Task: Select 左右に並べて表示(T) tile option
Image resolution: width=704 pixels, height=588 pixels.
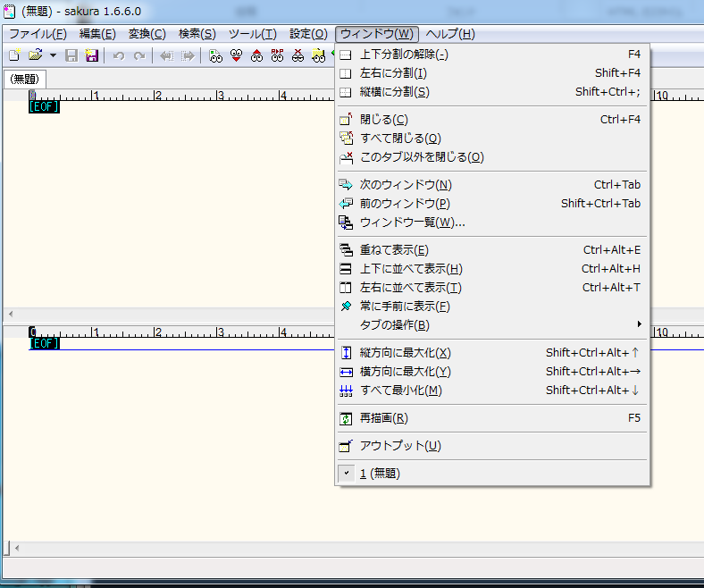Action: [x=491, y=288]
